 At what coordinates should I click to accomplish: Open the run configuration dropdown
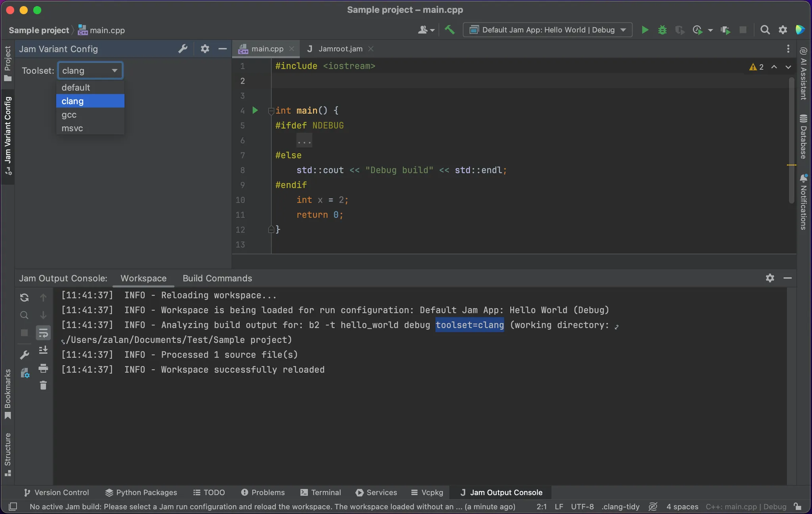[x=548, y=30]
